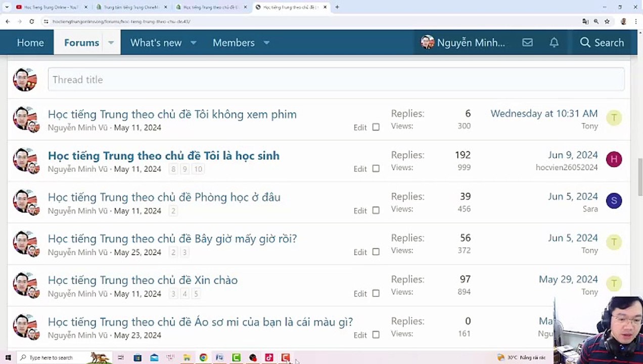This screenshot has width=643, height=364.
Task: Jump to page 2 of Phòng học ở đâu
Action: 173,211
